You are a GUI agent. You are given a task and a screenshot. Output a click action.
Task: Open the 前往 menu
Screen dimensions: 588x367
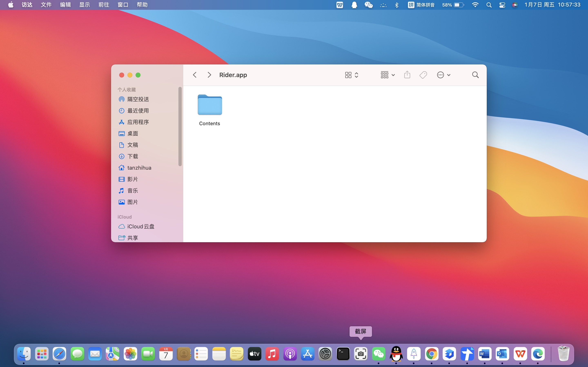click(104, 5)
